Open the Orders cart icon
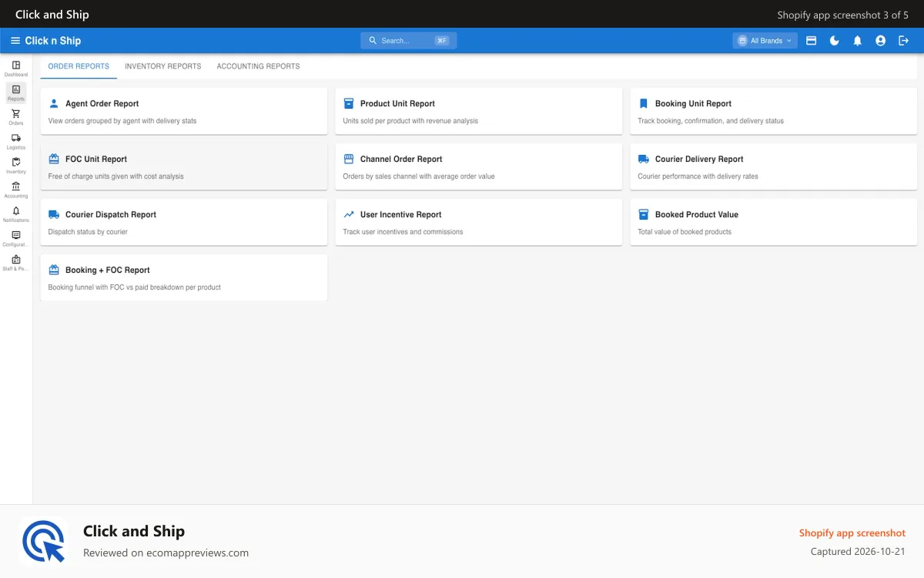 [x=16, y=113]
